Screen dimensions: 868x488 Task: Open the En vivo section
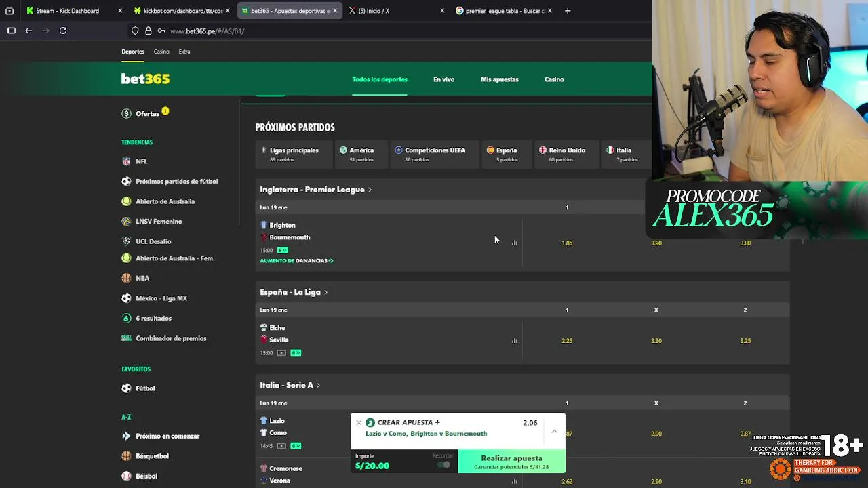(443, 79)
